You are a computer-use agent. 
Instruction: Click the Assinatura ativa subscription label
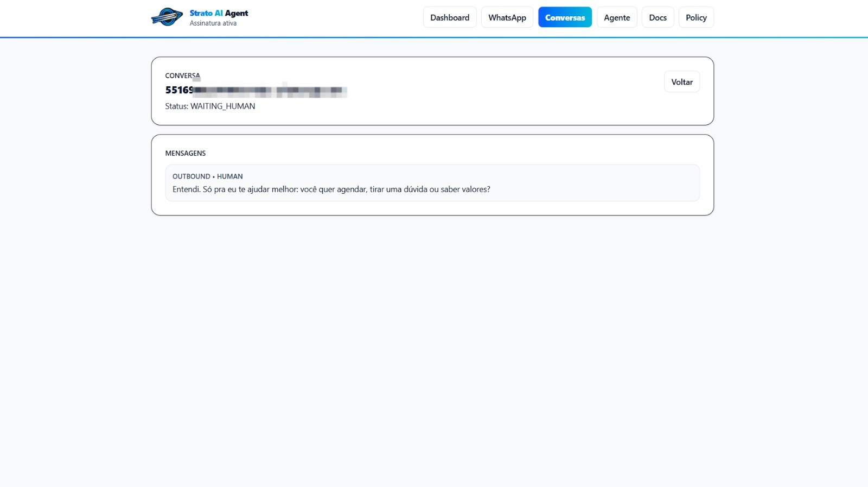213,23
